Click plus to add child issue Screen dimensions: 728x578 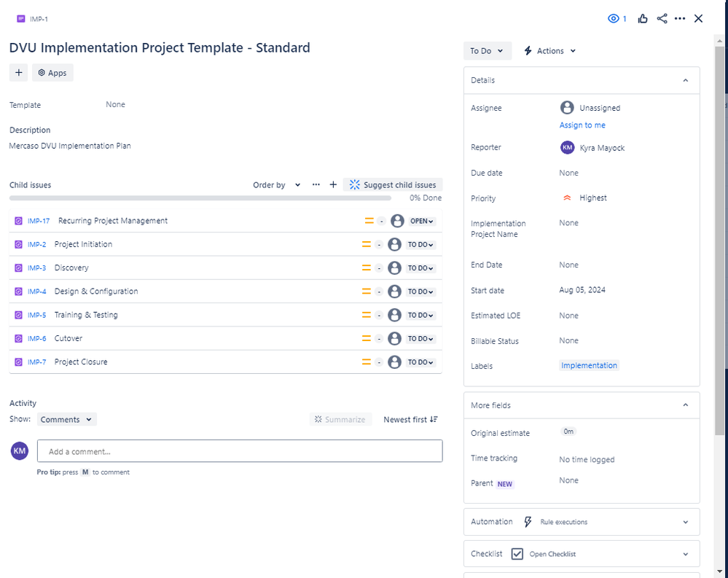333,185
